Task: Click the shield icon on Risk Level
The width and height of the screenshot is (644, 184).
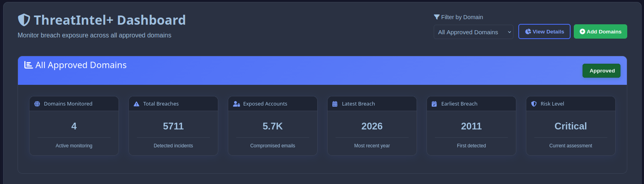Action: coord(534,104)
